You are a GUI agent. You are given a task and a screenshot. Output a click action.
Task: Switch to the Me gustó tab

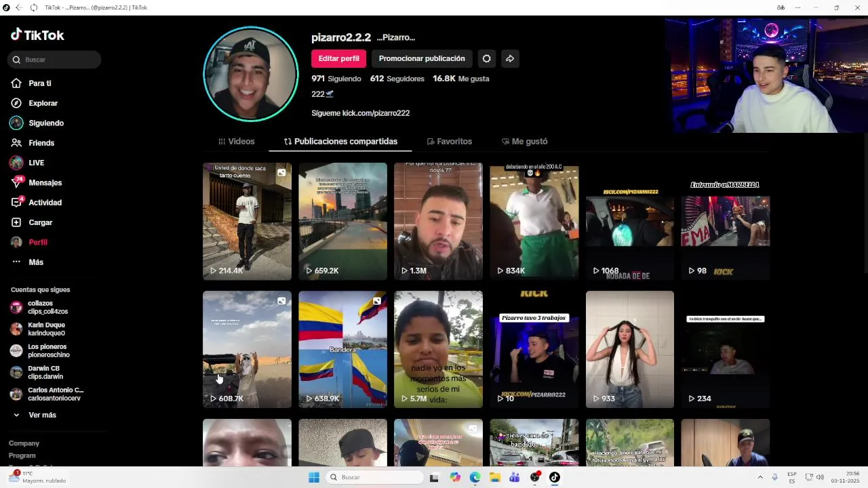(524, 142)
